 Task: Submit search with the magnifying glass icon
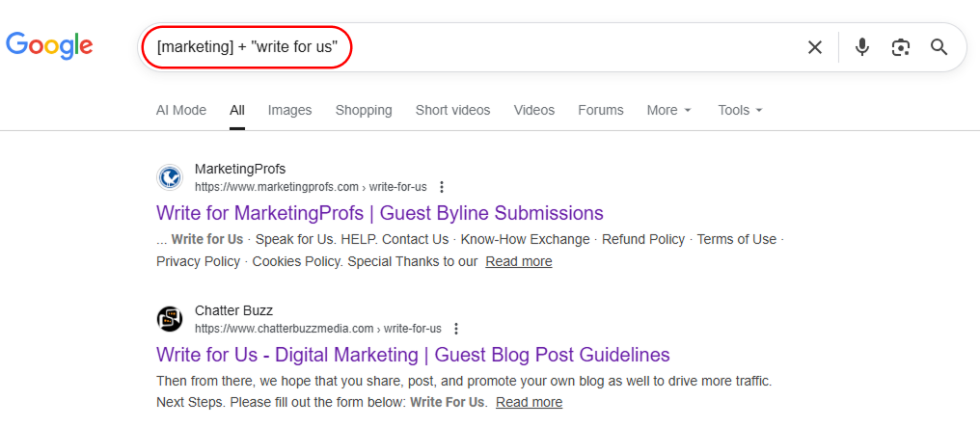[939, 47]
